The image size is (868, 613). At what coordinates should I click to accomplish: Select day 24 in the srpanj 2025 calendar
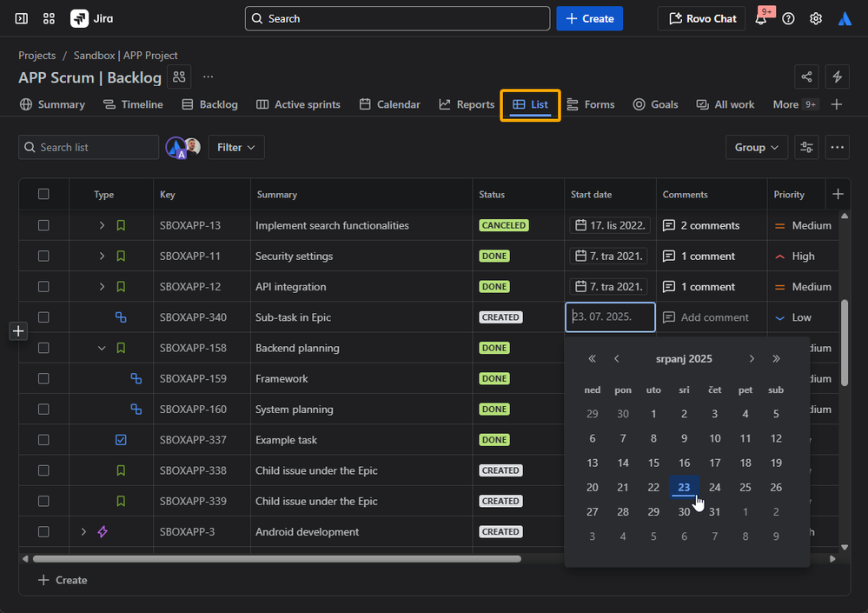pos(714,488)
